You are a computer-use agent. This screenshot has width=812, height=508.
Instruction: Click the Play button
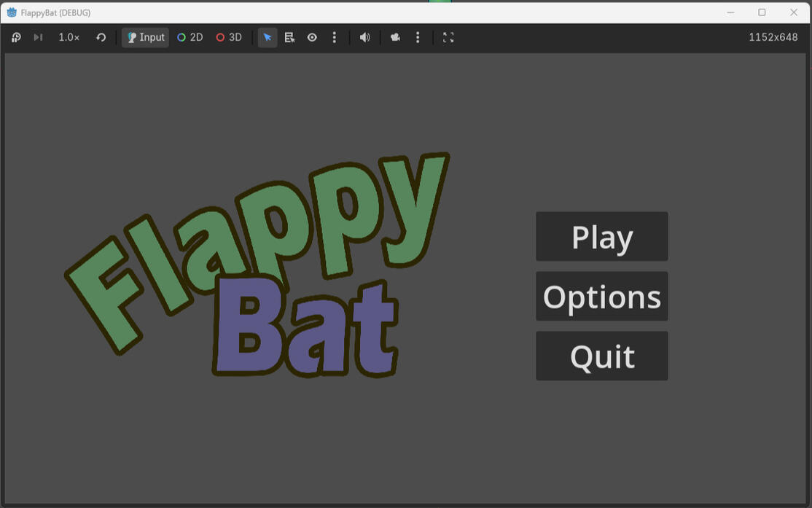[601, 237]
